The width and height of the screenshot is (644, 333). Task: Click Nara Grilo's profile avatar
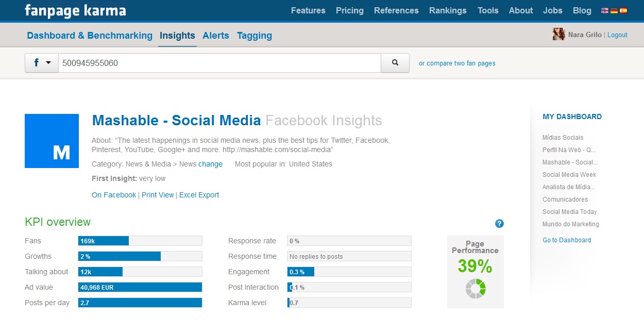coord(558,35)
